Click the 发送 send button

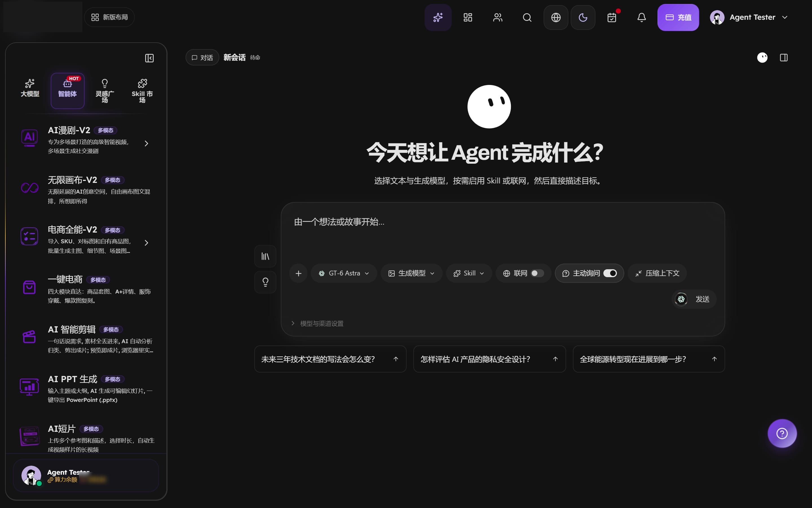[x=694, y=299]
